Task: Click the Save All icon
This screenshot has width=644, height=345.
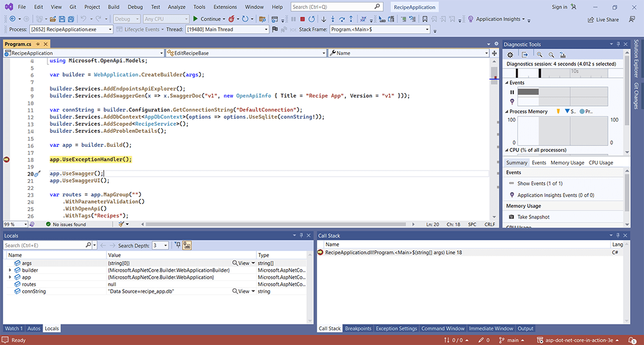Action: pos(71,19)
